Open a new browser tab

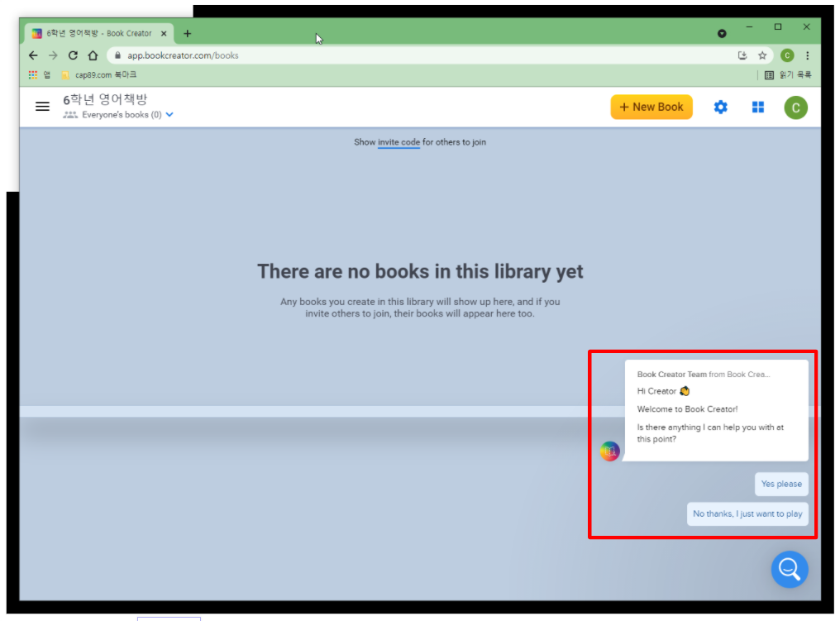[x=187, y=34]
